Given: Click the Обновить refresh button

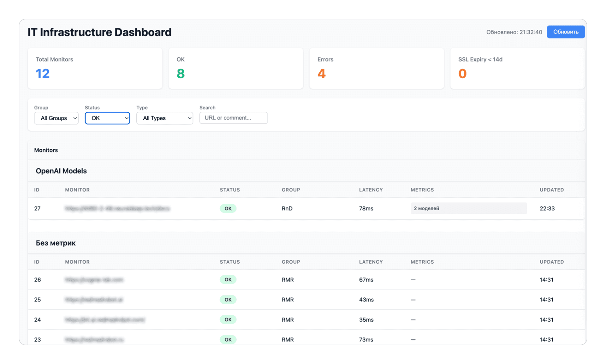Looking at the screenshot, I should [566, 32].
